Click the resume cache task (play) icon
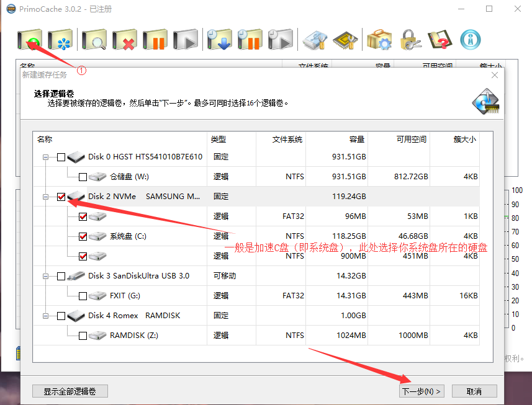This screenshot has width=532, height=405. tap(186, 40)
